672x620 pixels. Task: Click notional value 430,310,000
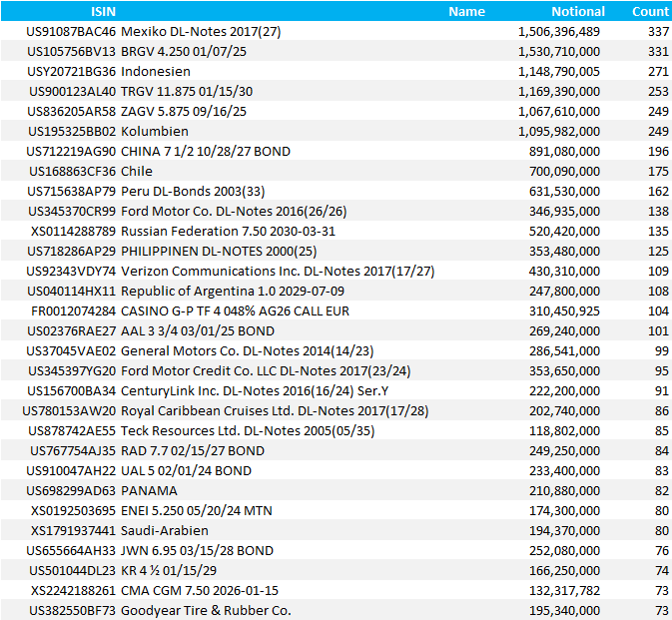[564, 272]
